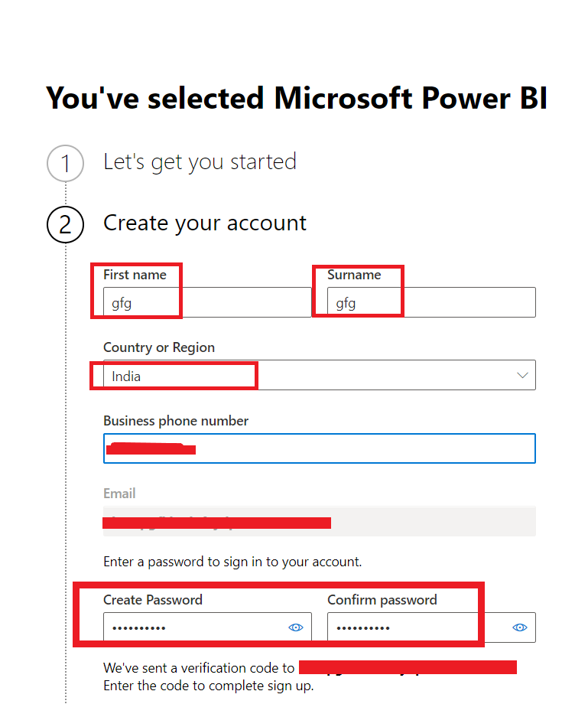Click the "First name" label
This screenshot has height=704, width=588.
coord(135,275)
